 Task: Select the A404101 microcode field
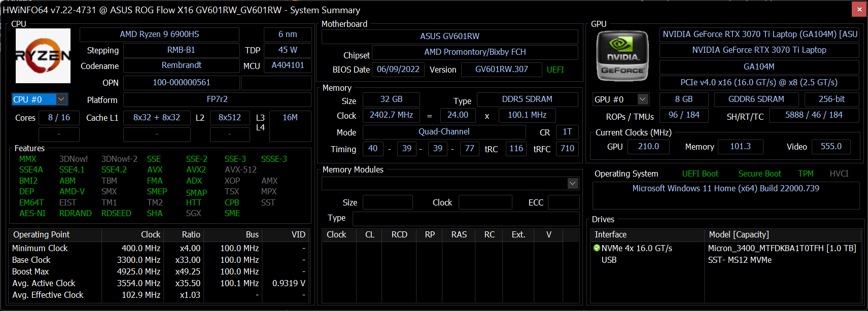288,65
